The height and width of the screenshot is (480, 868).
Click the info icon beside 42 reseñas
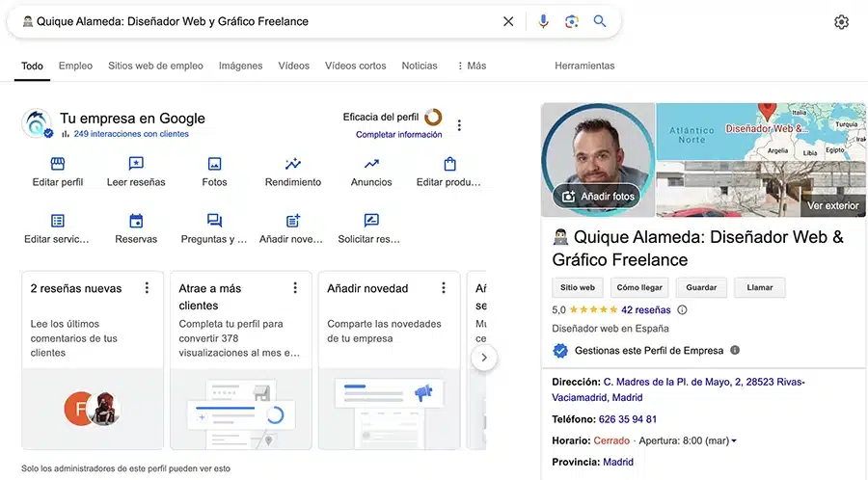point(683,309)
